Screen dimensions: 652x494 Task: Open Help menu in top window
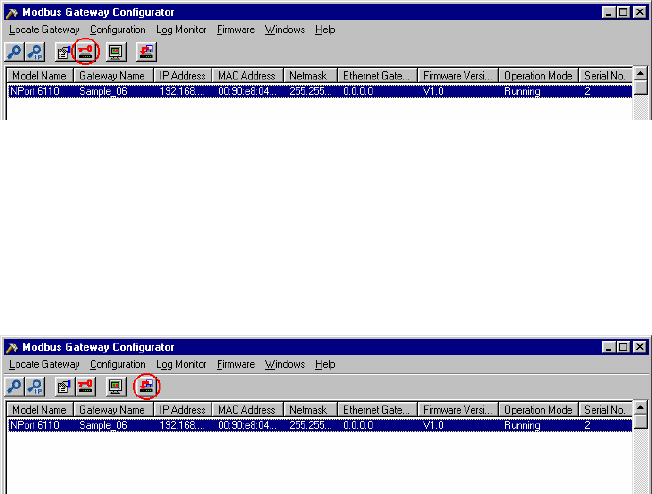point(325,30)
